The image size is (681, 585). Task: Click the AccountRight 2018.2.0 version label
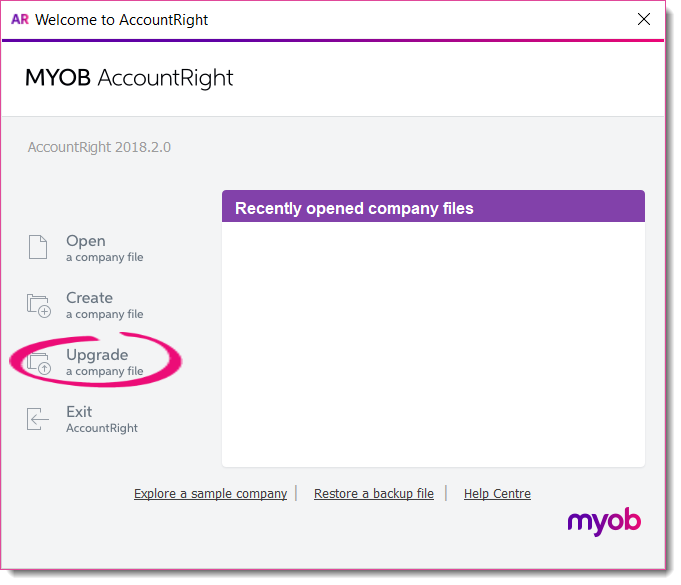[x=99, y=147]
